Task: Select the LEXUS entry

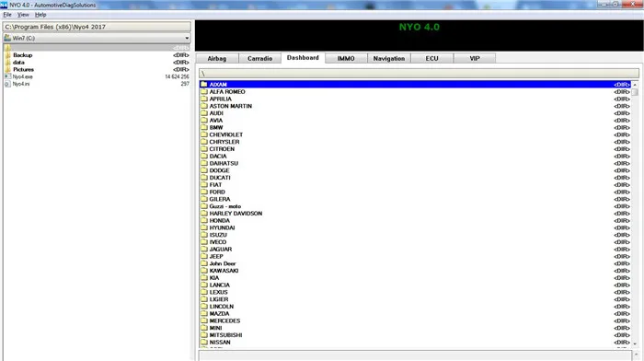Action: click(x=415, y=292)
